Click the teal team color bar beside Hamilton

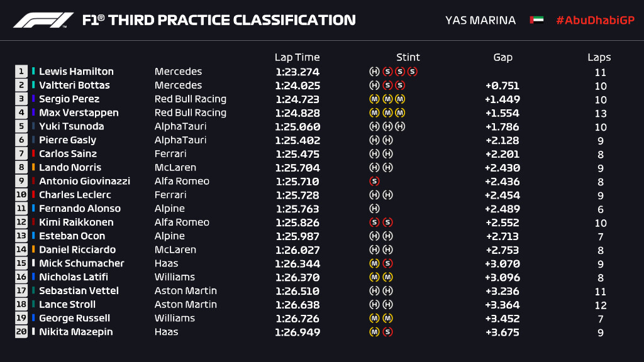click(34, 72)
